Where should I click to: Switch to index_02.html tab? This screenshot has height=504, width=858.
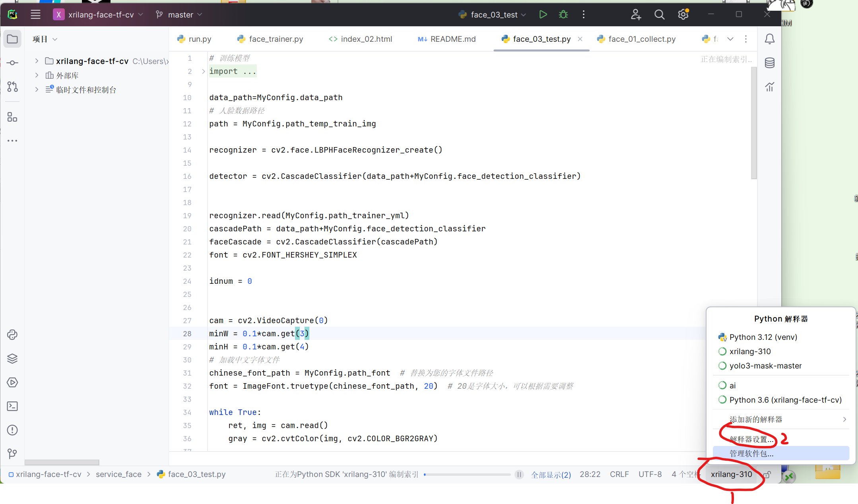360,39
